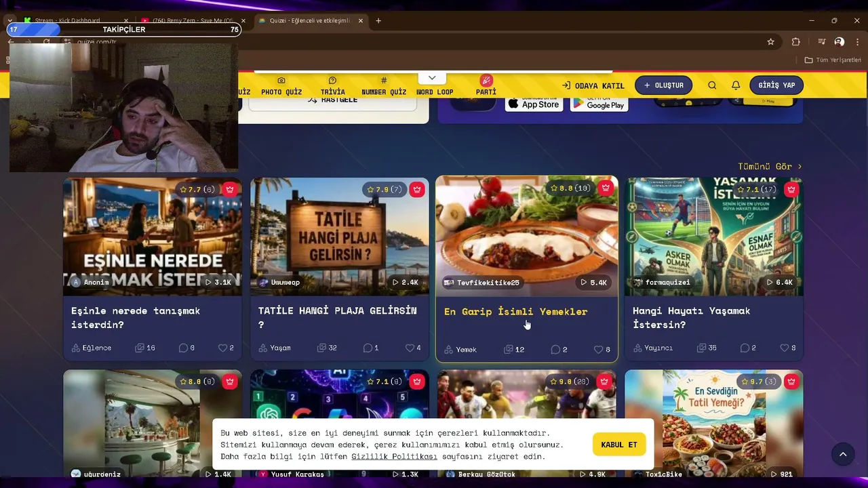Click the 7.7 rating on Eşinle nerede card
Image resolution: width=868 pixels, height=488 pixels.
pyautogui.click(x=197, y=190)
